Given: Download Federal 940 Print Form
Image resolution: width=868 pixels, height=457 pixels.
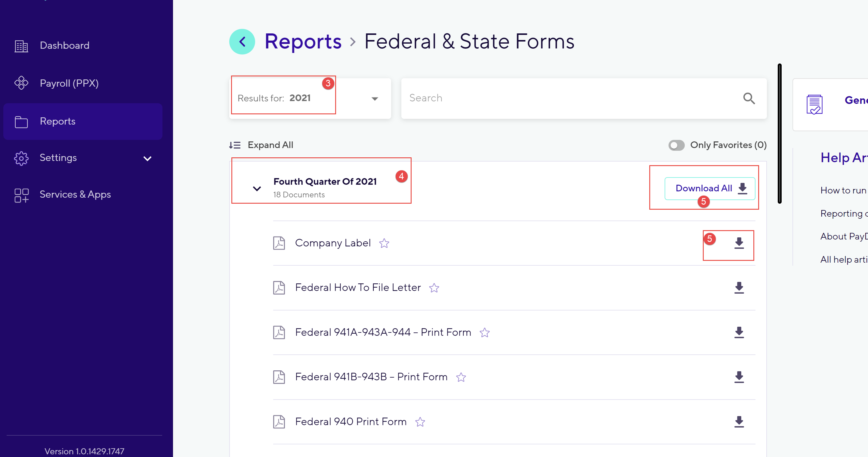Looking at the screenshot, I should coord(739,421).
